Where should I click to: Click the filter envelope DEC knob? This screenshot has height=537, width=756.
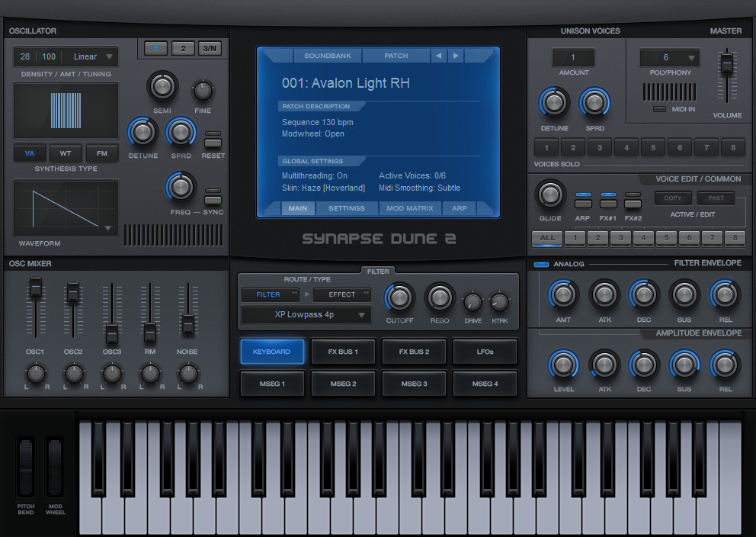[644, 294]
